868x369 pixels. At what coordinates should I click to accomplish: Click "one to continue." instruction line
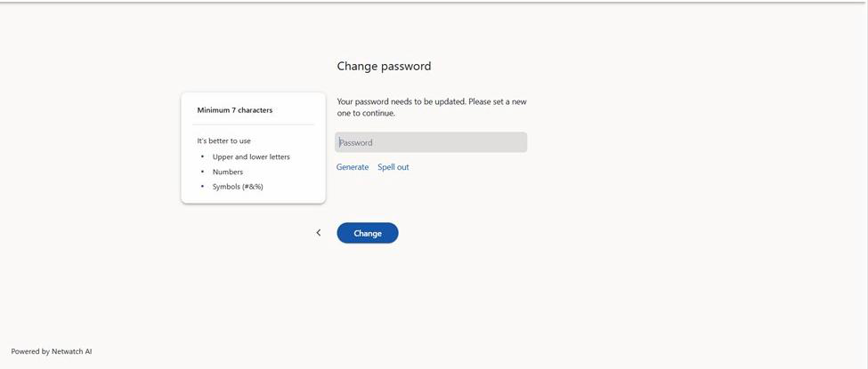pos(366,113)
